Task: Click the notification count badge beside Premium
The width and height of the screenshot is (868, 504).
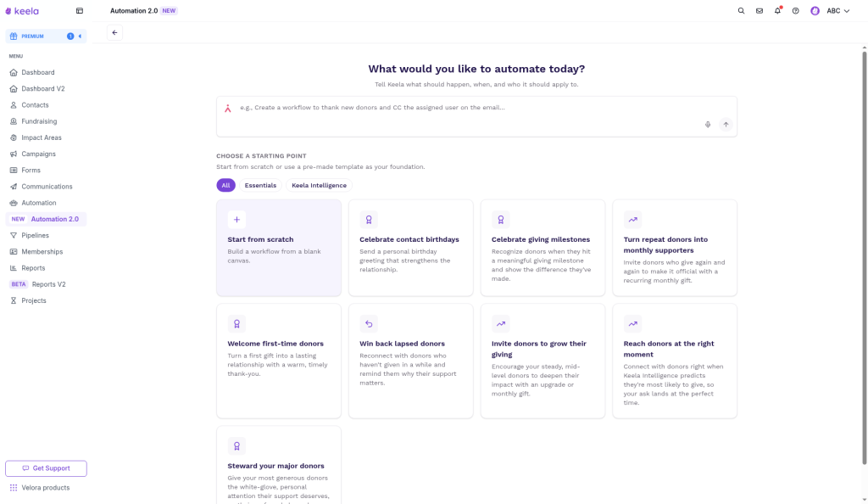Action: tap(70, 36)
